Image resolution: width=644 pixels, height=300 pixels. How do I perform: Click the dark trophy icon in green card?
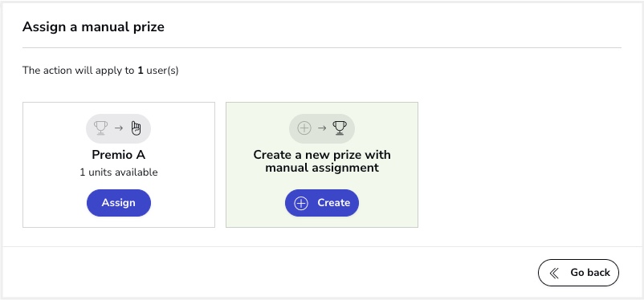click(x=339, y=128)
